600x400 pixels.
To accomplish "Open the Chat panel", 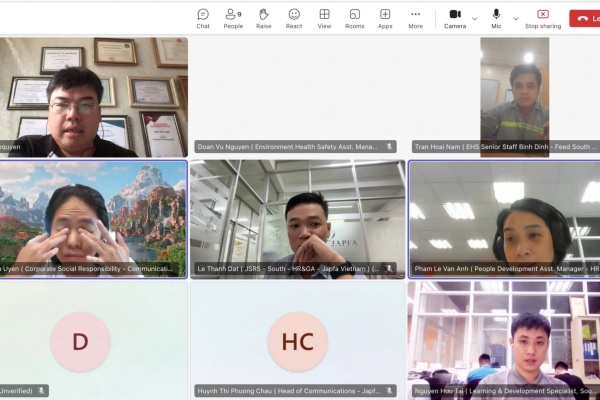I will point(203,18).
